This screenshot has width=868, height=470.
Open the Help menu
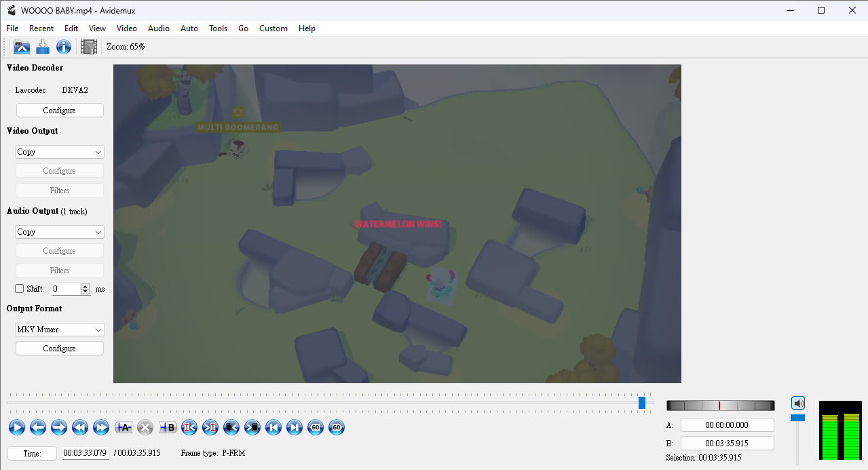307,28
